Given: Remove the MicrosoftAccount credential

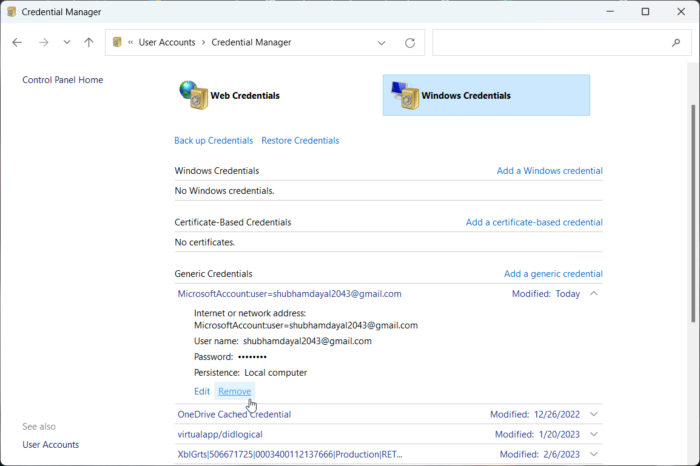Looking at the screenshot, I should [235, 391].
